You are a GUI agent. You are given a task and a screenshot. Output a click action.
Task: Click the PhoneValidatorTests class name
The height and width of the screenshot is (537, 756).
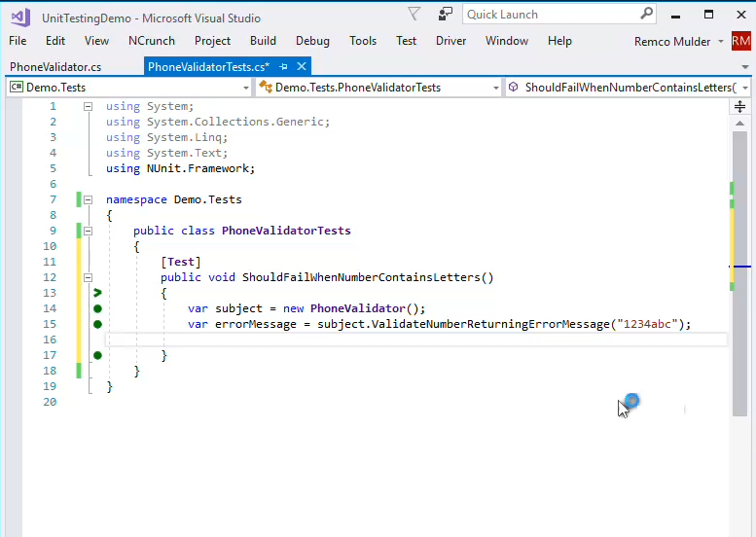point(286,231)
